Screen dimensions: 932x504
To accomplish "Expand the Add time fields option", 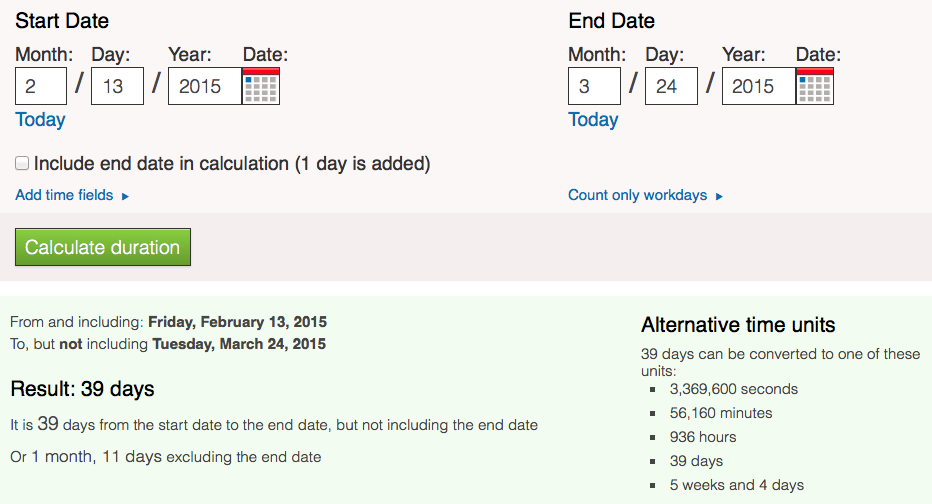I will [x=72, y=195].
